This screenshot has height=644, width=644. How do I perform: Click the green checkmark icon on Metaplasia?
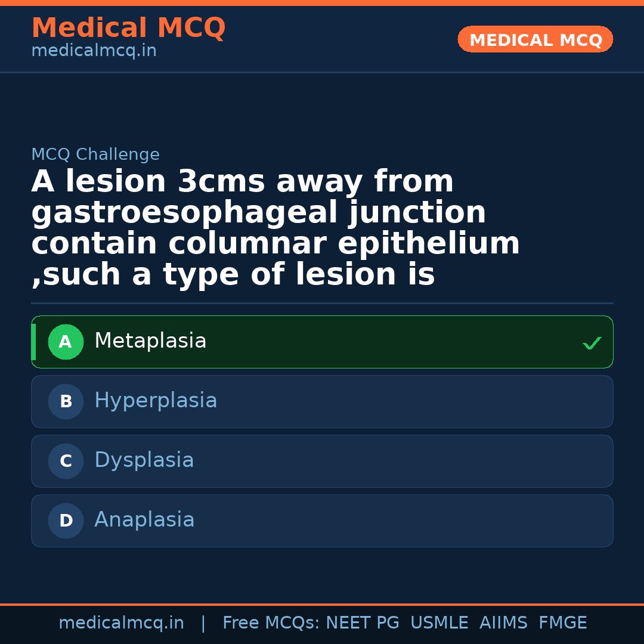coord(592,343)
